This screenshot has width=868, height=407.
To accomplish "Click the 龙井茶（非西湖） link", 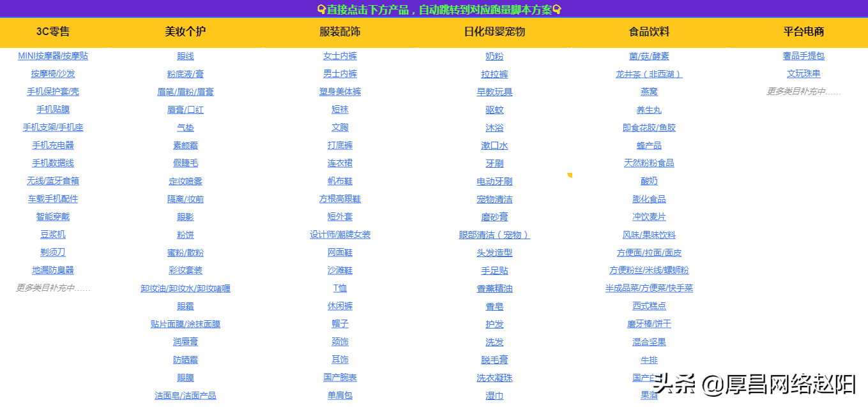I will 649,74.
